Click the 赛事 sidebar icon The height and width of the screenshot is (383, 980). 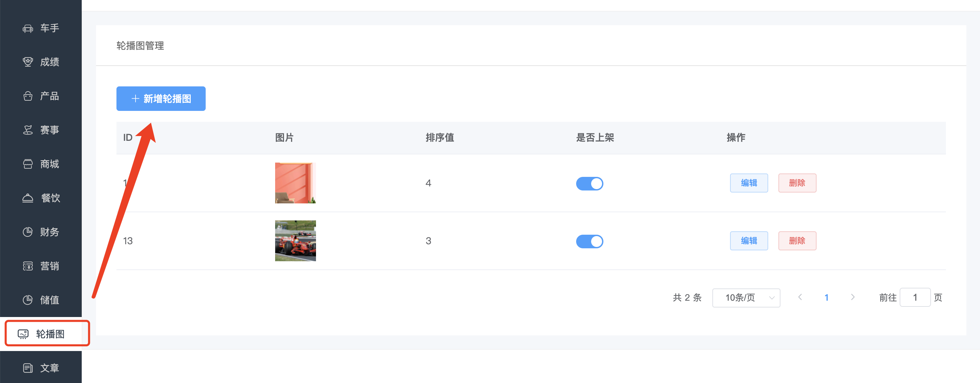pyautogui.click(x=28, y=130)
